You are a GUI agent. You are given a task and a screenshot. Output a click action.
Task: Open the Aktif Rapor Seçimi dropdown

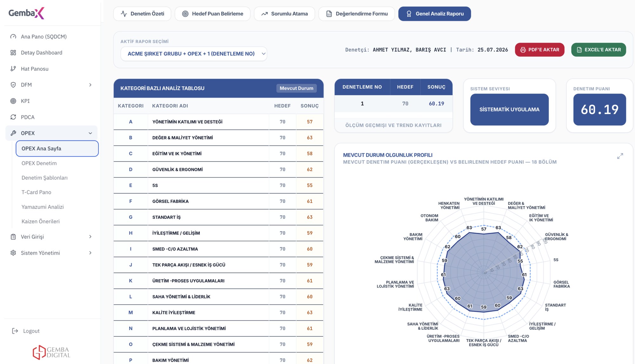[194, 54]
